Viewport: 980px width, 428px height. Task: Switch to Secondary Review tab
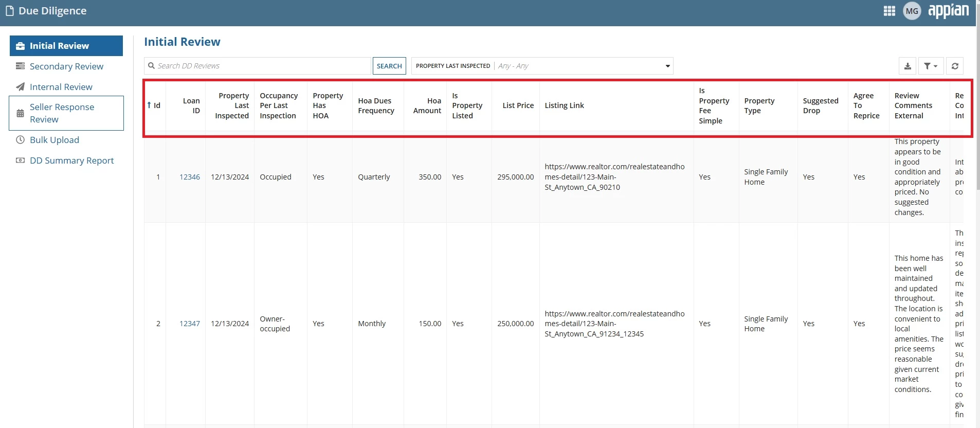[x=66, y=66]
